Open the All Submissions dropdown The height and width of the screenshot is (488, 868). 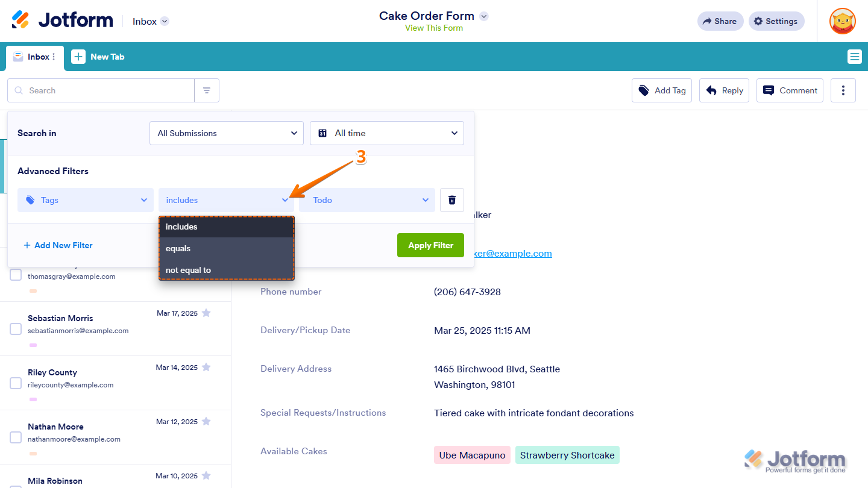pyautogui.click(x=226, y=133)
